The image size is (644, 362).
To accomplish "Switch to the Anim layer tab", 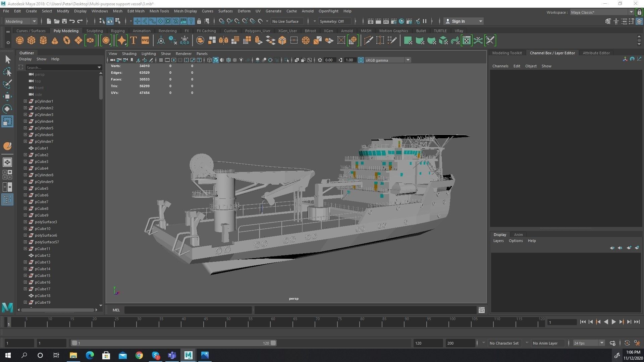I will pos(518,234).
